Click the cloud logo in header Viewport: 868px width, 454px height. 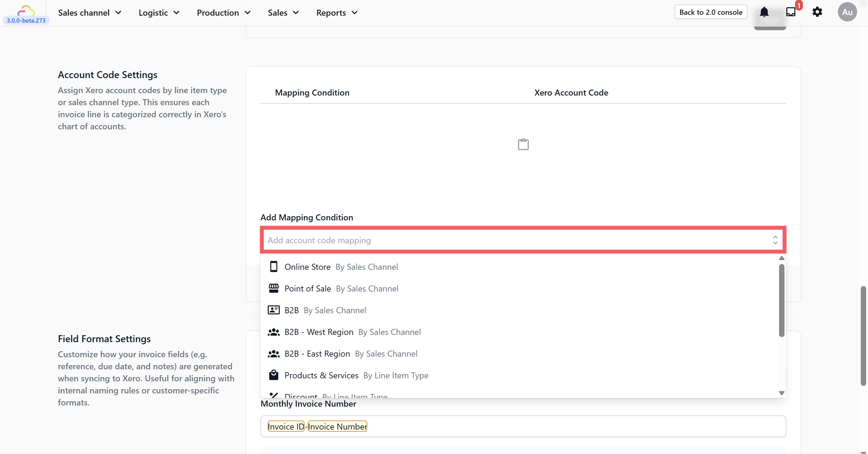[x=26, y=10]
